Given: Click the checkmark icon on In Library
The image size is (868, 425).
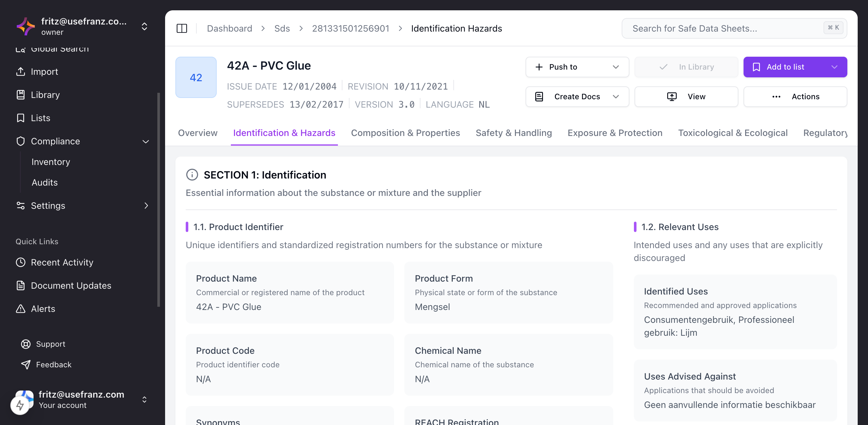Looking at the screenshot, I should [663, 67].
